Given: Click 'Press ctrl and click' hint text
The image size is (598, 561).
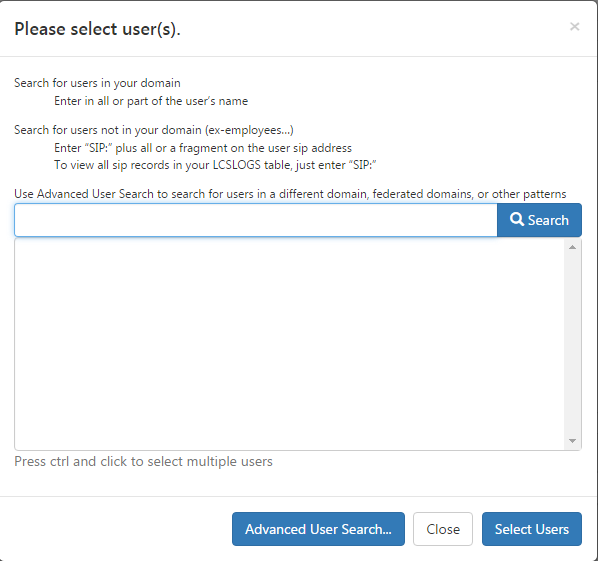Looking at the screenshot, I should (143, 461).
